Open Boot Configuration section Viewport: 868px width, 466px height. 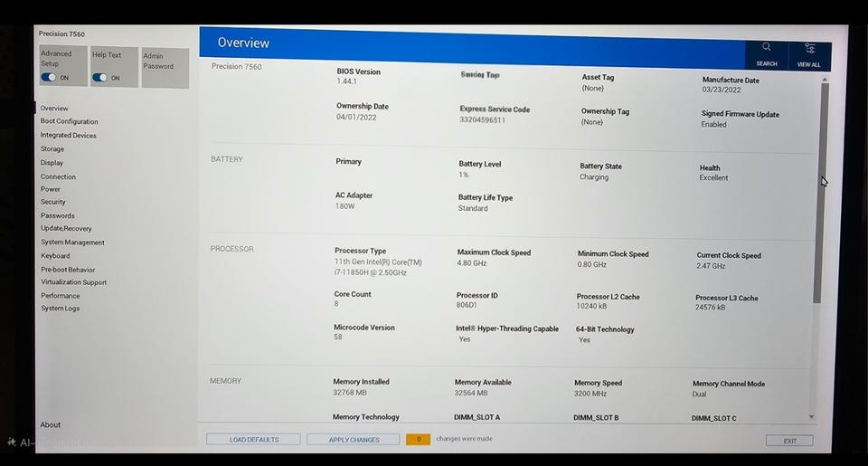tap(70, 121)
